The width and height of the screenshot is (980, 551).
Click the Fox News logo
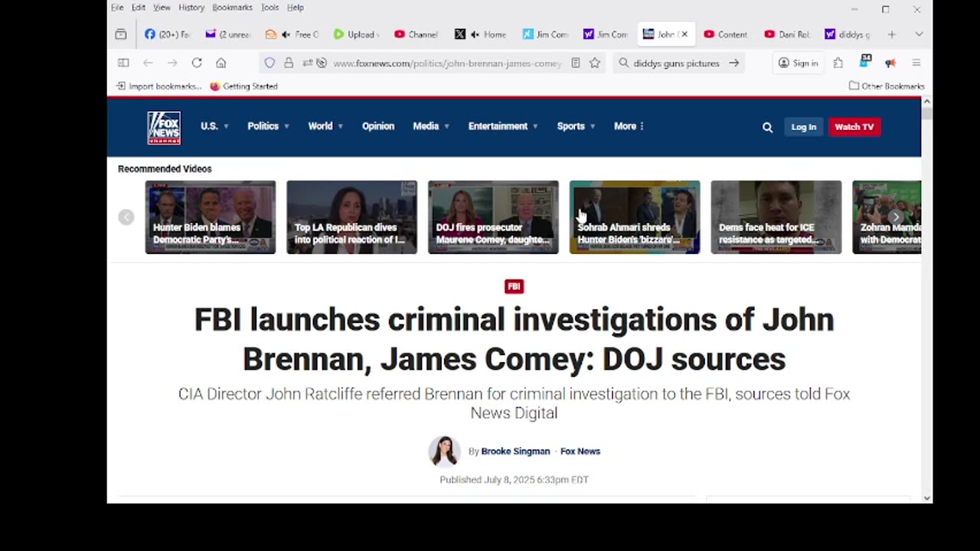point(164,127)
